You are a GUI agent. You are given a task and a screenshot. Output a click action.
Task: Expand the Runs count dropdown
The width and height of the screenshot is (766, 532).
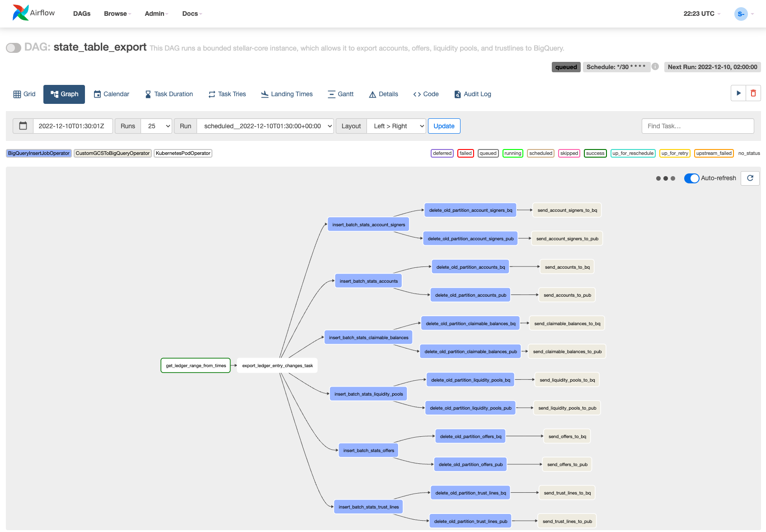[156, 126]
